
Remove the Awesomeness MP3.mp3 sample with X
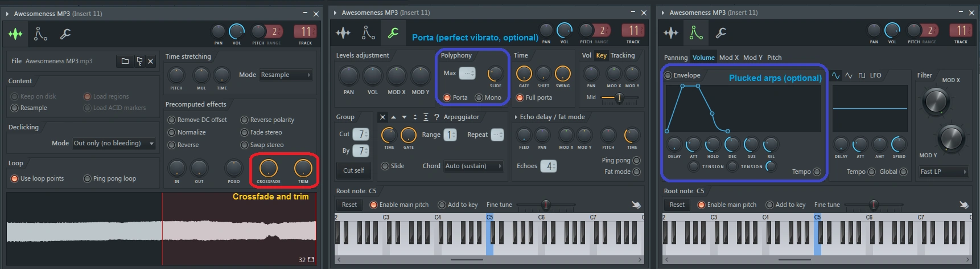point(150,61)
